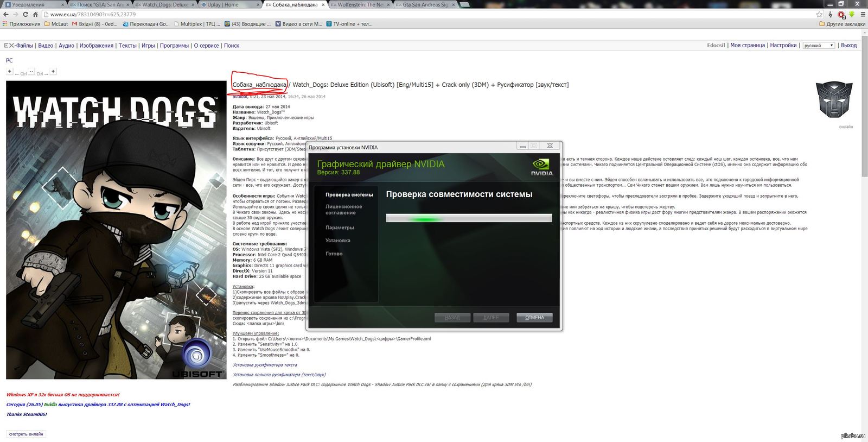Switch to the Gta San Andreas tab
The image size is (868, 442).
pos(426,4)
